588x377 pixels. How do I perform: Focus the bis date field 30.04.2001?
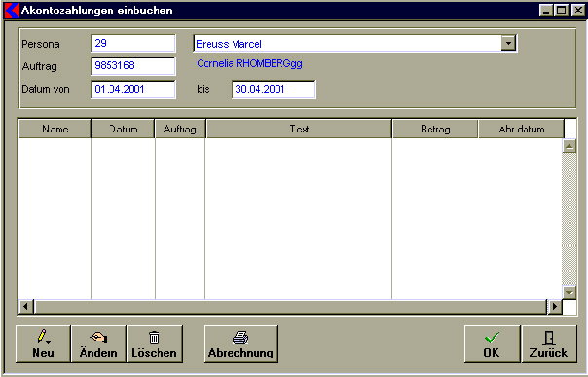(x=274, y=90)
